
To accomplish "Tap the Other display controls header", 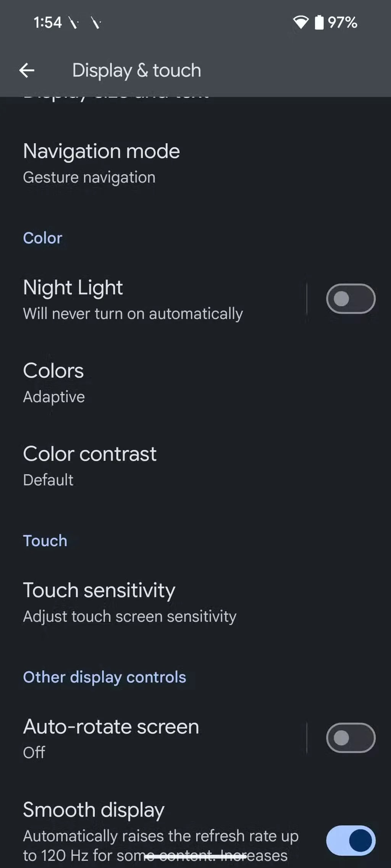I will click(x=104, y=677).
